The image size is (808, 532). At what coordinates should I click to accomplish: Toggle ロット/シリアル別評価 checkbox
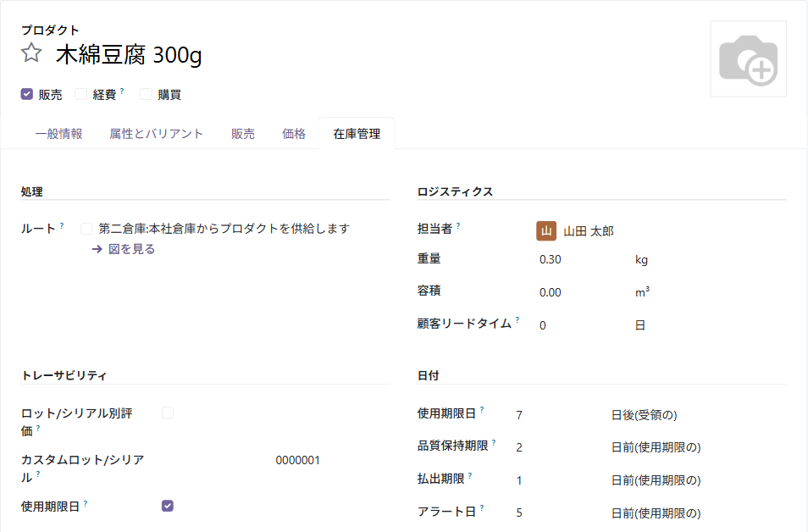pyautogui.click(x=168, y=413)
